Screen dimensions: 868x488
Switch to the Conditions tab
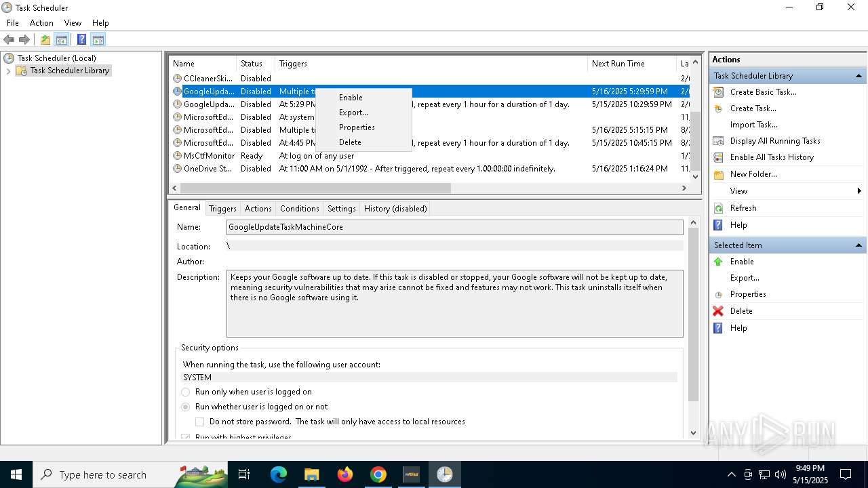pyautogui.click(x=299, y=209)
